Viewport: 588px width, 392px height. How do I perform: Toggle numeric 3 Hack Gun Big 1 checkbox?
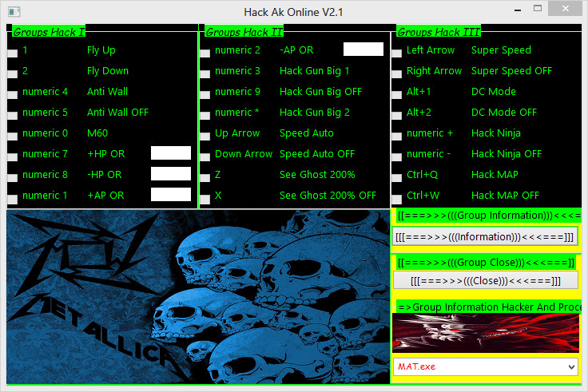tap(205, 73)
